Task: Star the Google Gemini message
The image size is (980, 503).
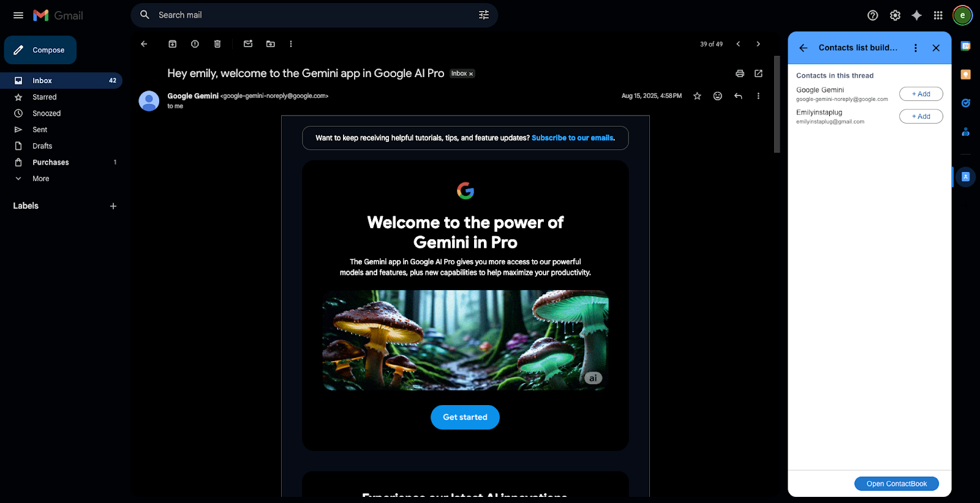Action: [697, 96]
